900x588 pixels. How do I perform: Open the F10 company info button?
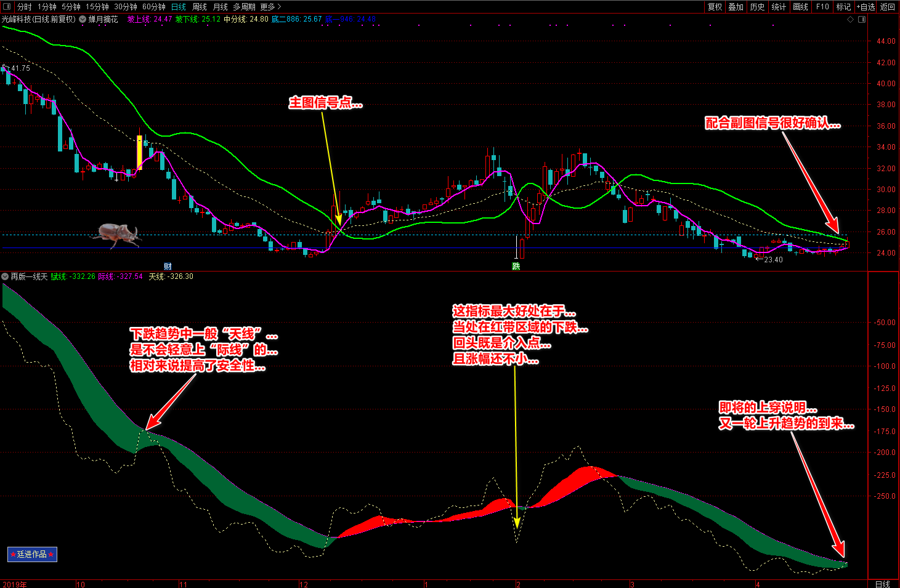point(822,7)
